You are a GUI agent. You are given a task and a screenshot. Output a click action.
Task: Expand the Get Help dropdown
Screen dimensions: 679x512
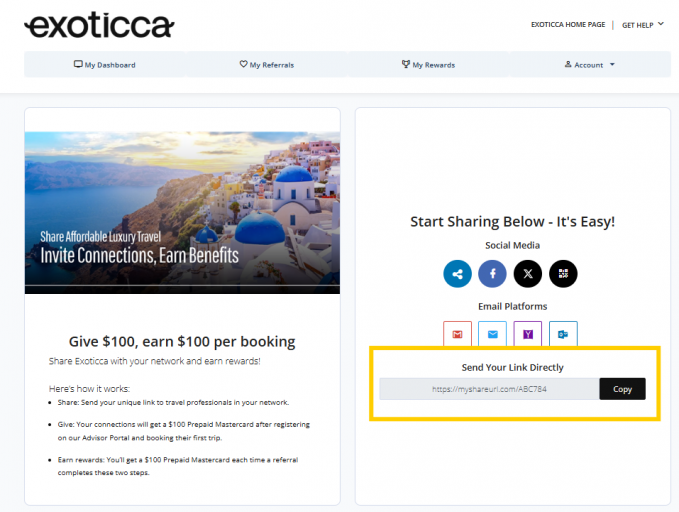click(643, 24)
